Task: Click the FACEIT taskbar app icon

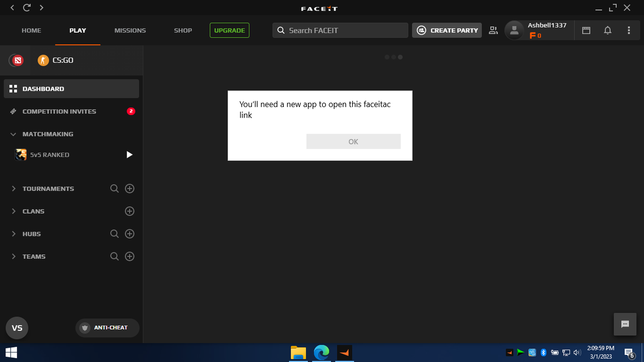Action: pyautogui.click(x=345, y=352)
